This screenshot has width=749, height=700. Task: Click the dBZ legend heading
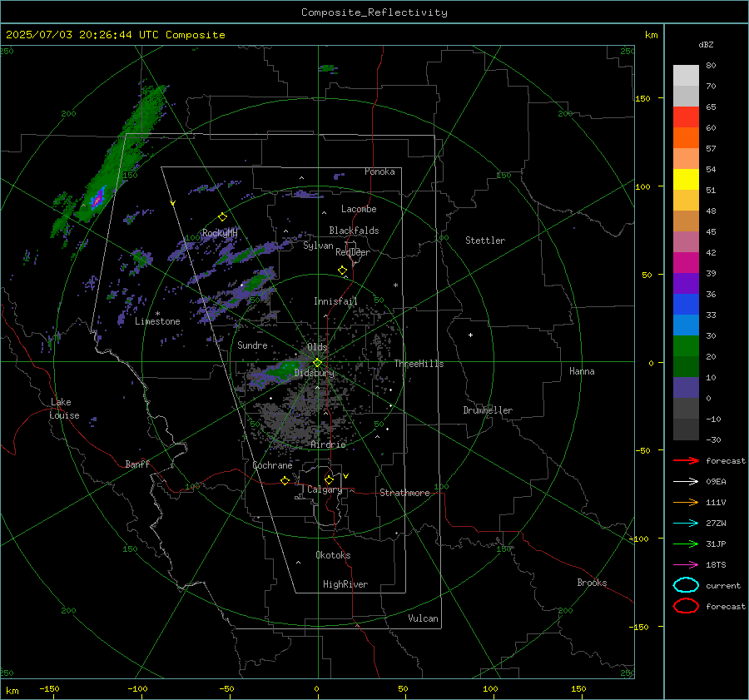(x=706, y=45)
